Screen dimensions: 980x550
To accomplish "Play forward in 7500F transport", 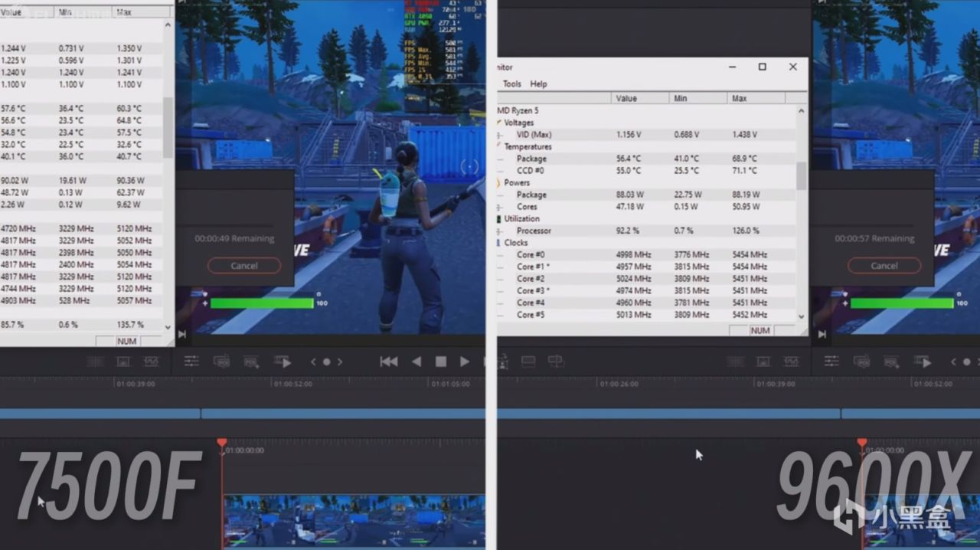I will 464,362.
